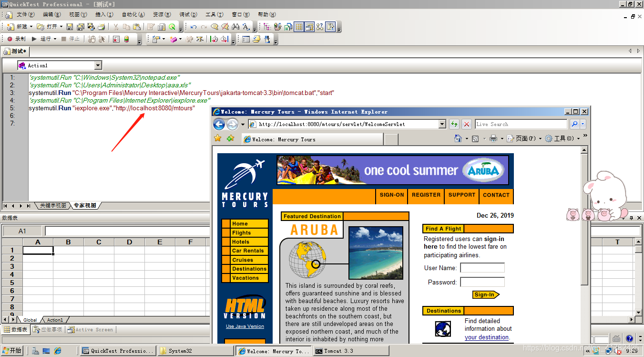Open the Action1 combo box dropdown
644x357 pixels.
click(x=98, y=65)
